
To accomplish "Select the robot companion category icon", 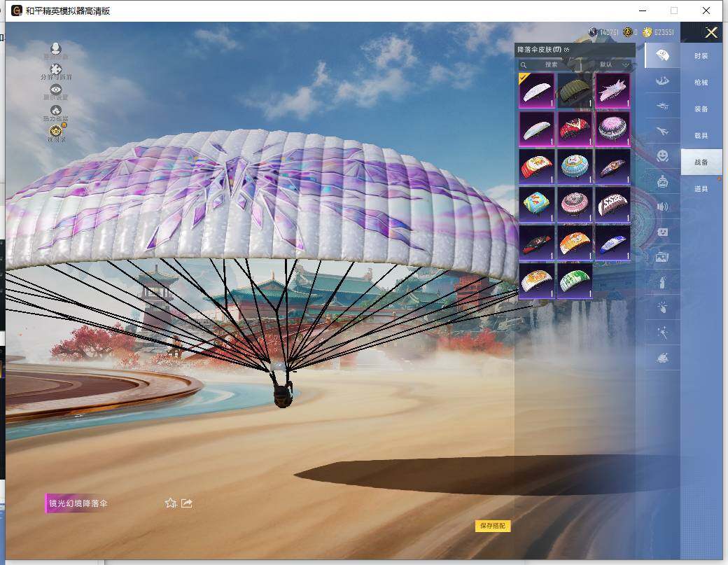I will [x=662, y=181].
